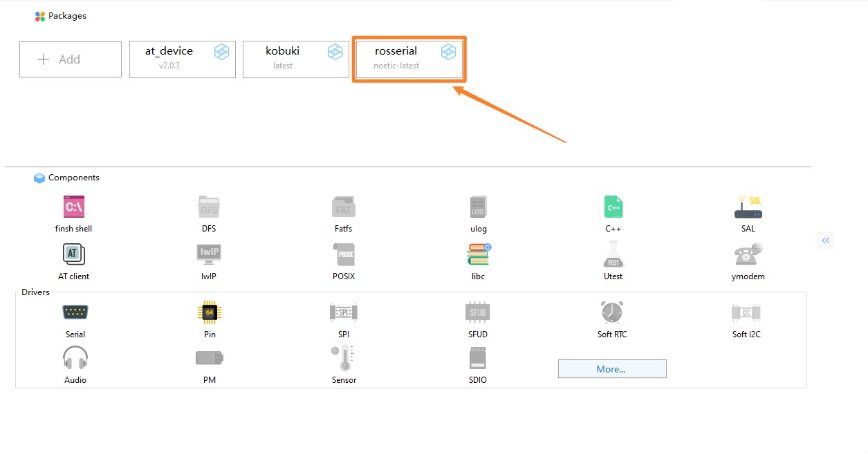Click the Packages section header
This screenshot has height=452, width=868.
pyautogui.click(x=61, y=16)
